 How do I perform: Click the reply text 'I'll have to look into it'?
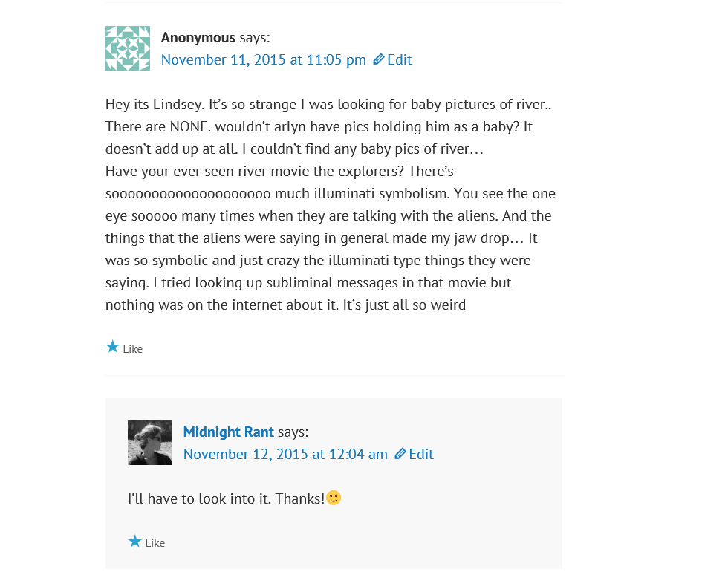[199, 498]
